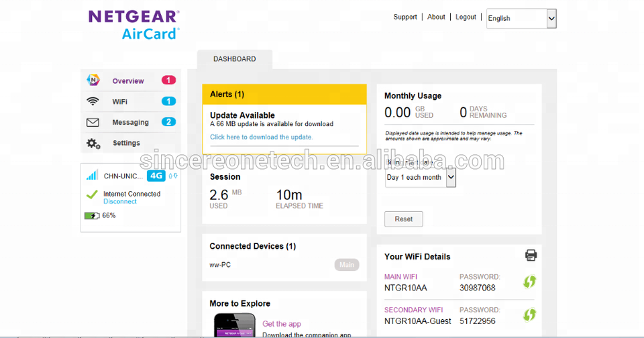
Task: Print WiFi details using printer icon
Action: point(531,255)
